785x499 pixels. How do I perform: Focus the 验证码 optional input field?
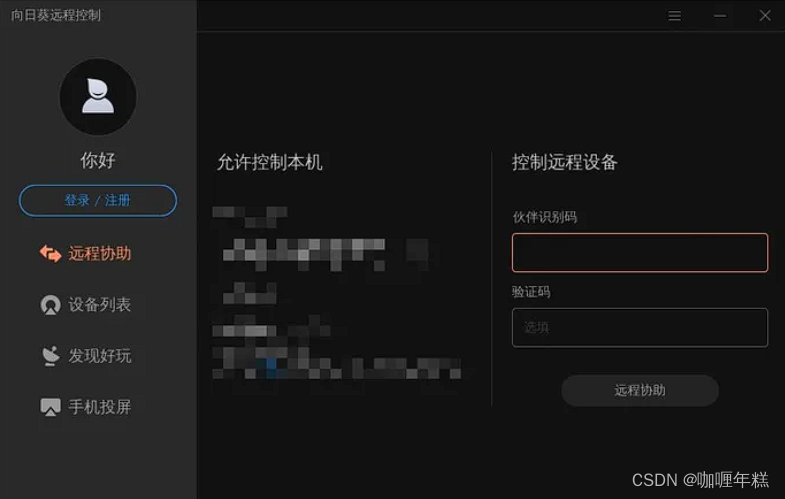tap(640, 328)
